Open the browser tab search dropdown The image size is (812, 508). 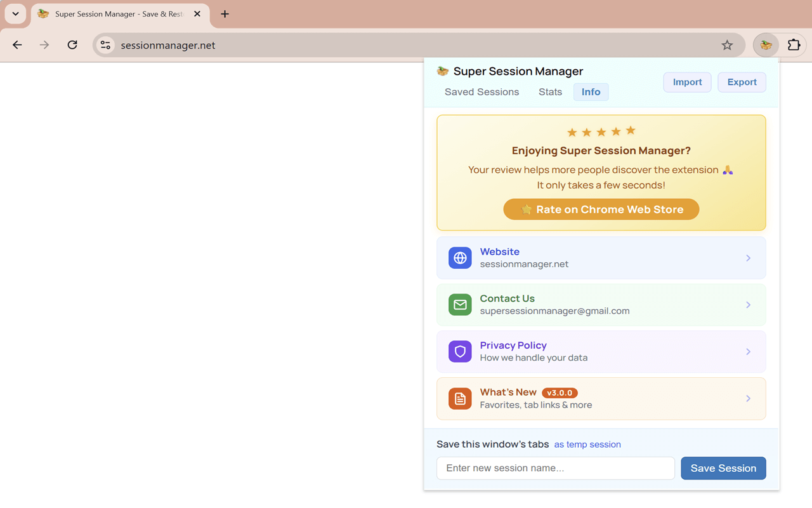tap(15, 13)
